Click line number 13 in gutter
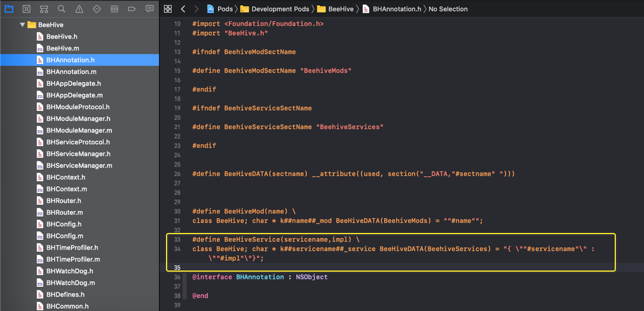 [177, 52]
